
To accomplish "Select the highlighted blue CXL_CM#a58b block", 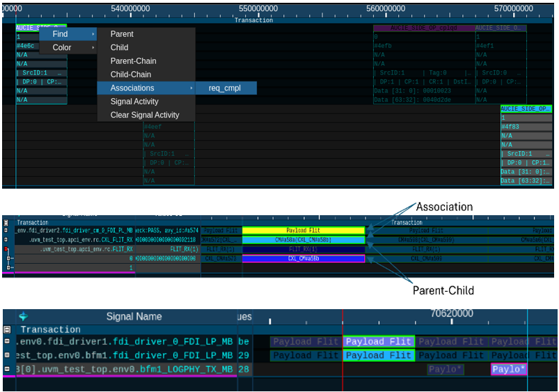I will coord(304,258).
